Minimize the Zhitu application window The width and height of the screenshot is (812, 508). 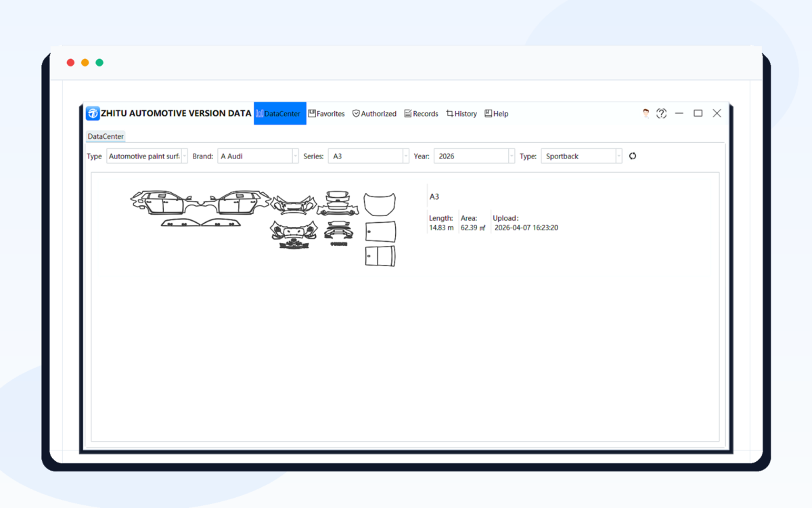(679, 113)
